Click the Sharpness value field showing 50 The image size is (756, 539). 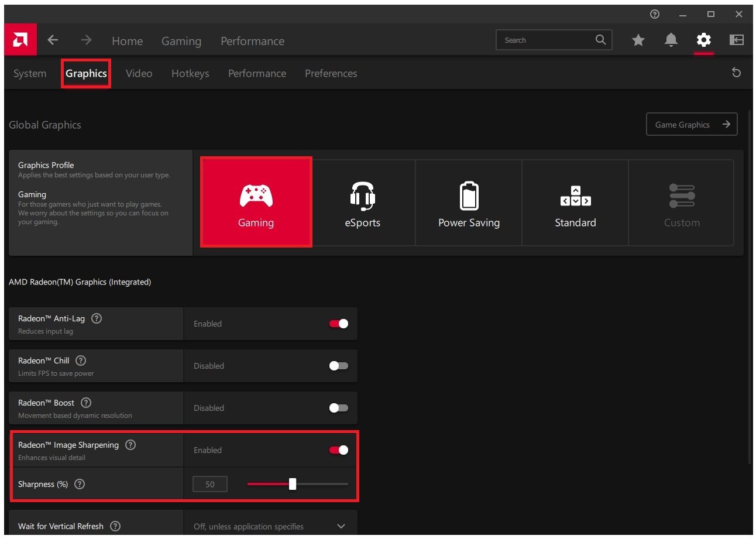(x=210, y=484)
